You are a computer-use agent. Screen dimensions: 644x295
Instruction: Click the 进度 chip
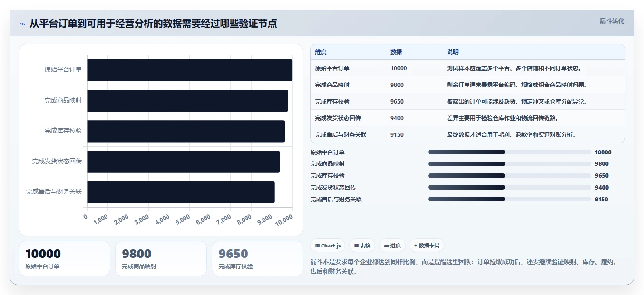click(x=392, y=246)
